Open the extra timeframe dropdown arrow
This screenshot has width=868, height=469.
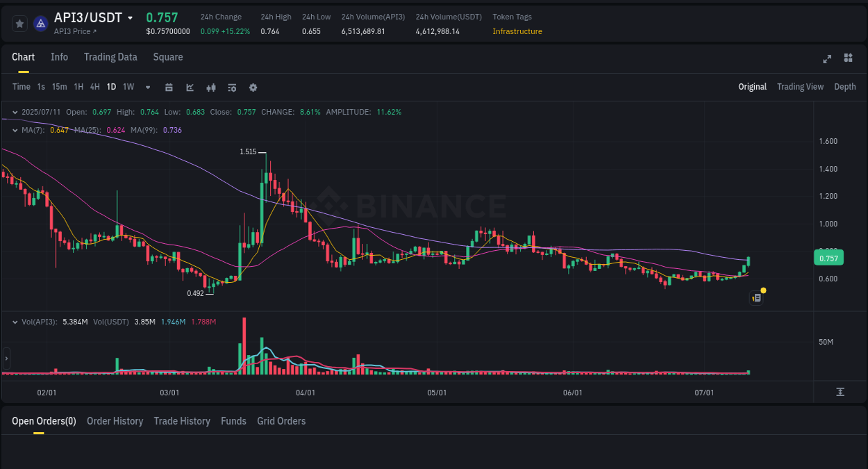(x=147, y=87)
